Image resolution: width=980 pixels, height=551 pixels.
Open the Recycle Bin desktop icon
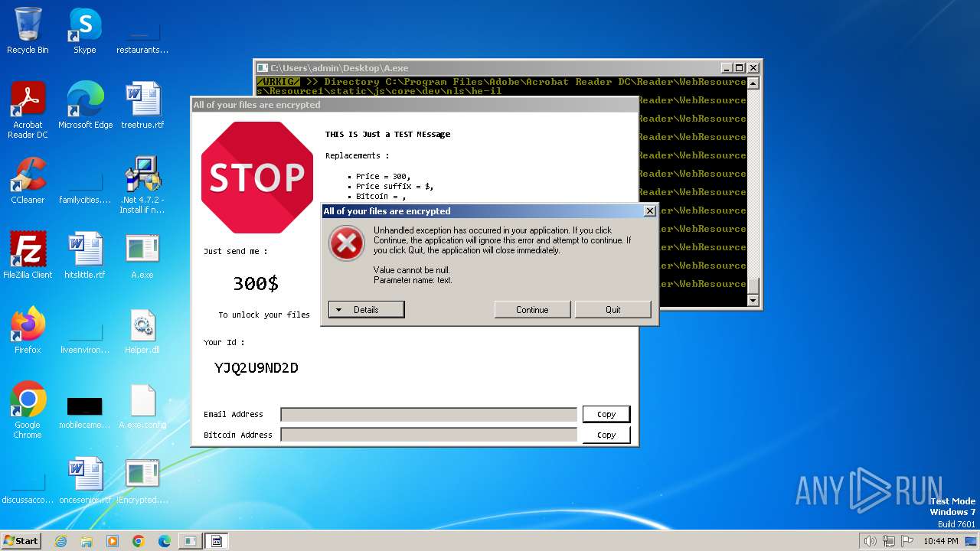(28, 31)
